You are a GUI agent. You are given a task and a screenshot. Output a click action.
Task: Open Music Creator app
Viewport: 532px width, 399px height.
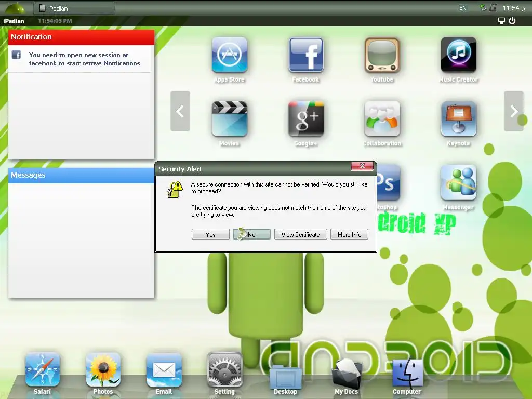click(458, 55)
